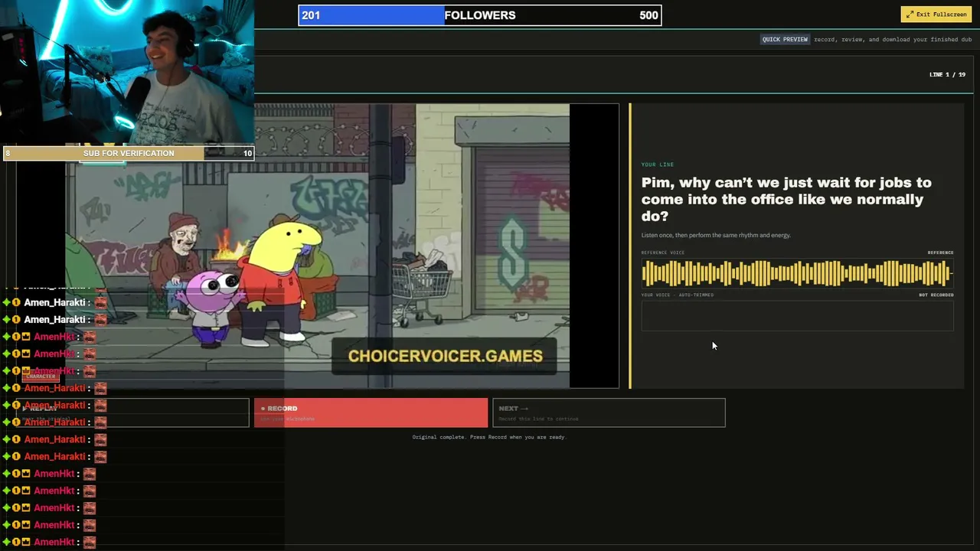Start recording with the red Record button
The width and height of the screenshot is (980, 551).
371,412
